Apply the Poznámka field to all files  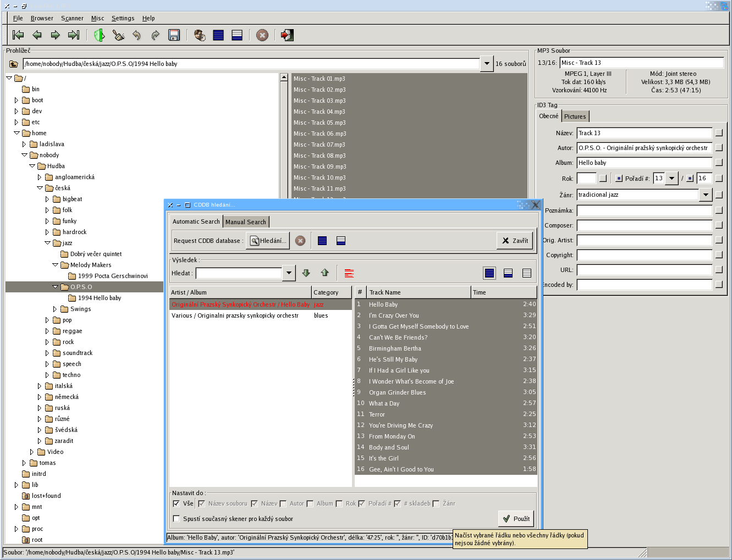point(719,210)
